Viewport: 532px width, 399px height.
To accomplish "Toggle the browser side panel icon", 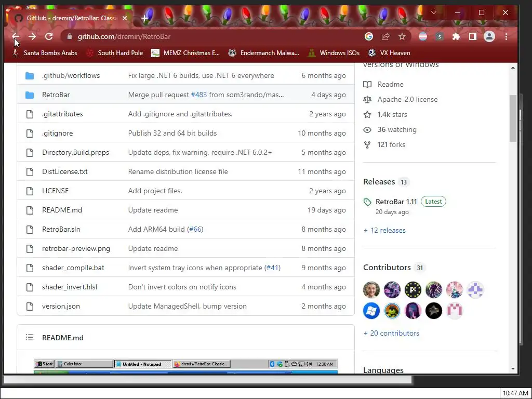I will pyautogui.click(x=473, y=37).
